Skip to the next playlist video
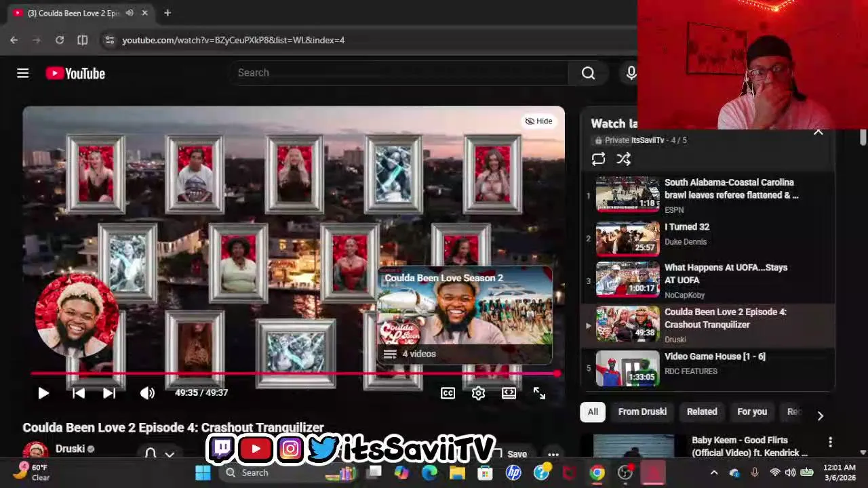 pyautogui.click(x=109, y=392)
